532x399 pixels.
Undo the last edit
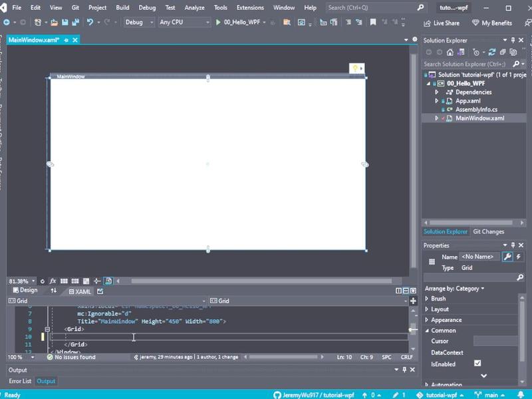90,23
